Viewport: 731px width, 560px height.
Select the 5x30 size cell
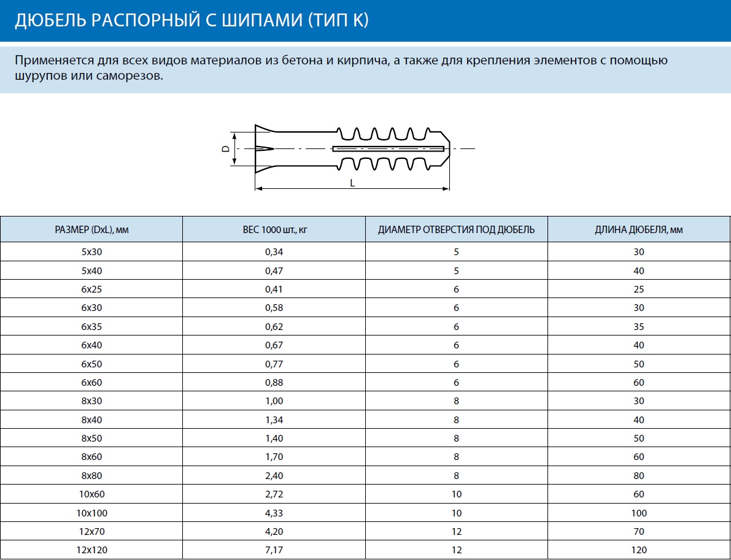[92, 252]
